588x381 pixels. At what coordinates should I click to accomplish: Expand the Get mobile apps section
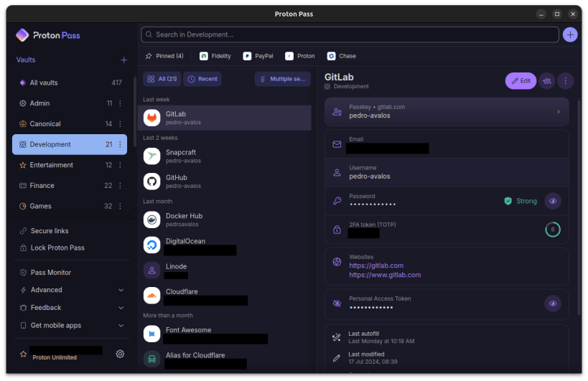(x=72, y=326)
